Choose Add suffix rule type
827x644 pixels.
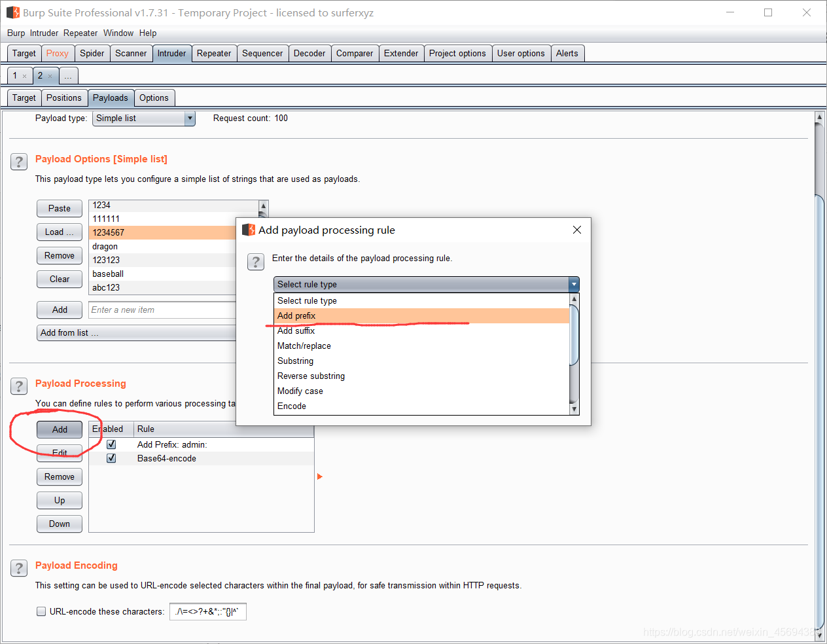point(421,331)
